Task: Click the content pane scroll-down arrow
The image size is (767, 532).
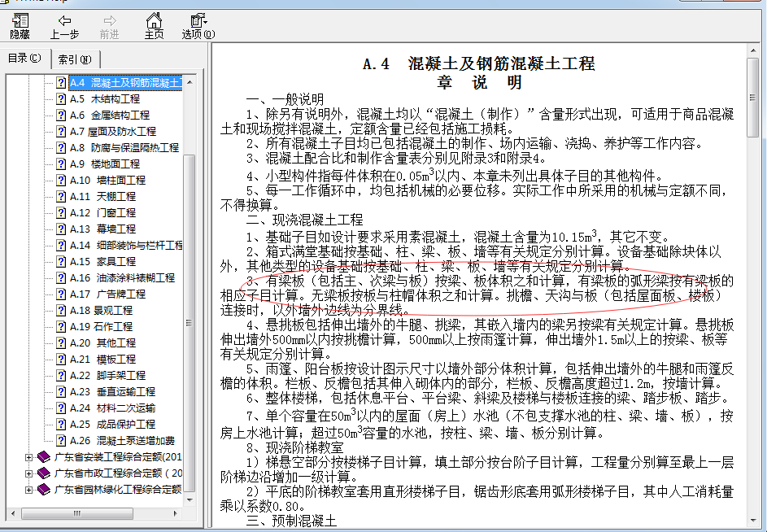Action: (753, 521)
